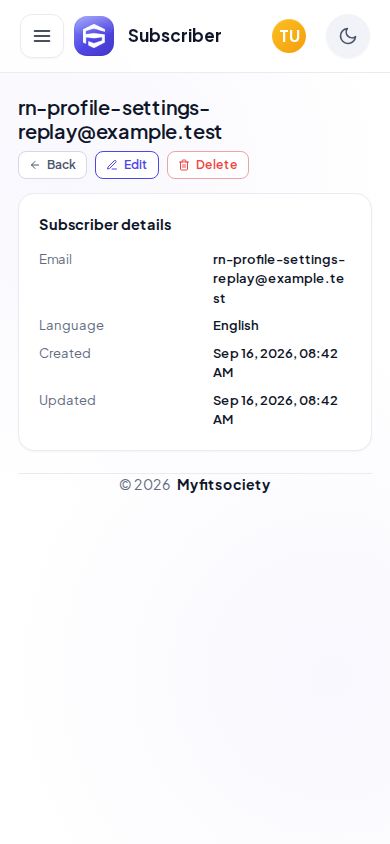The width and height of the screenshot is (390, 844).
Task: Click the © 2026 copyright text
Action: (x=145, y=485)
